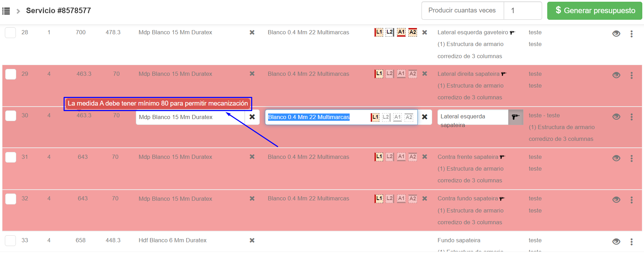The image size is (644, 254).
Task: Tick the checkbox for row 33
Action: (x=10, y=241)
